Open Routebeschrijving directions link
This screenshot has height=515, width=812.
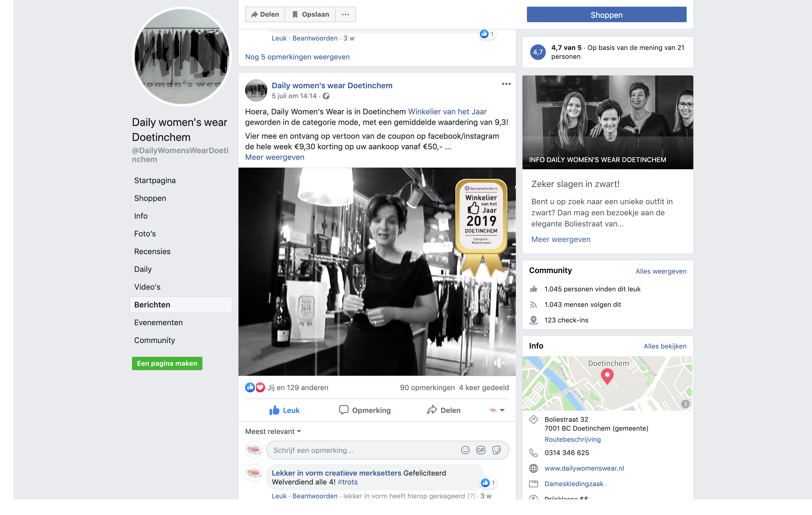(x=572, y=440)
